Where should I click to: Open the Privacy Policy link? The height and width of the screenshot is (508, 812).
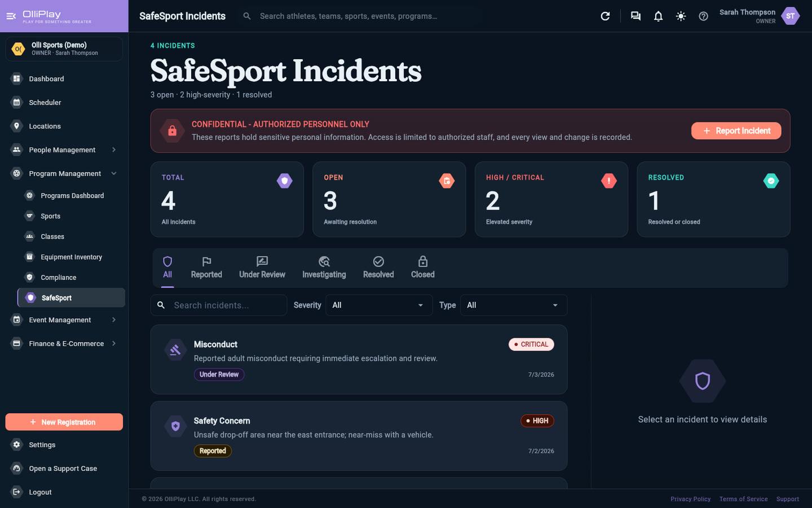tap(690, 499)
